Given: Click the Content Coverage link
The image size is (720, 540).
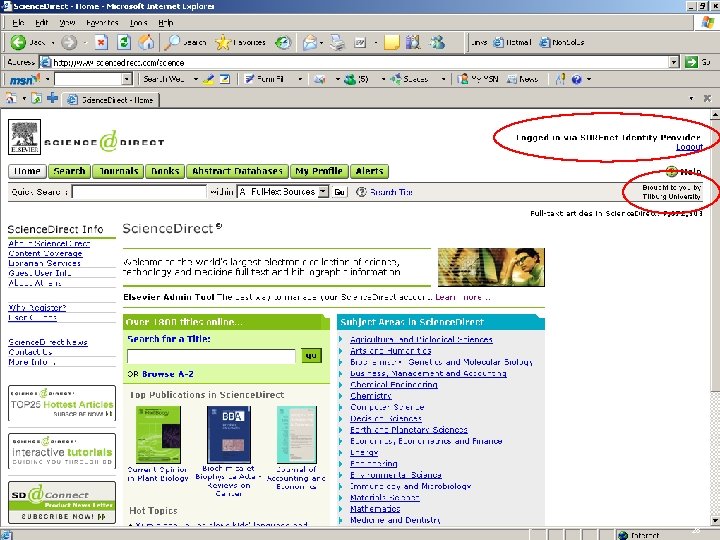Looking at the screenshot, I should pos(45,253).
